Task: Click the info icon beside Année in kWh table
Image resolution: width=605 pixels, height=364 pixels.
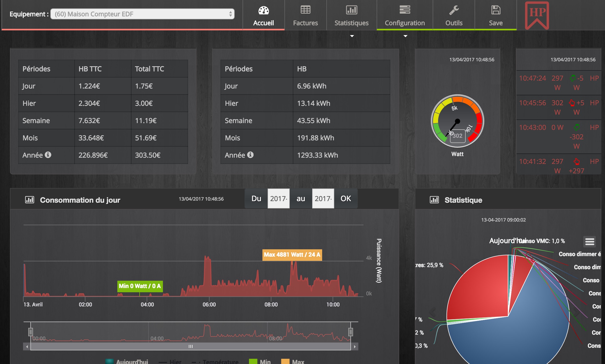Action: 250,155
